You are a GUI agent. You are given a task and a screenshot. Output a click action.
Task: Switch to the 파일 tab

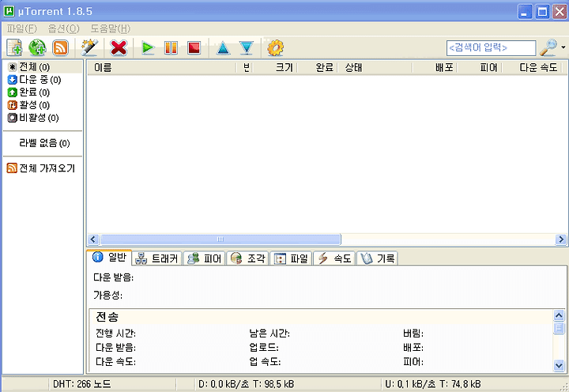(x=291, y=258)
